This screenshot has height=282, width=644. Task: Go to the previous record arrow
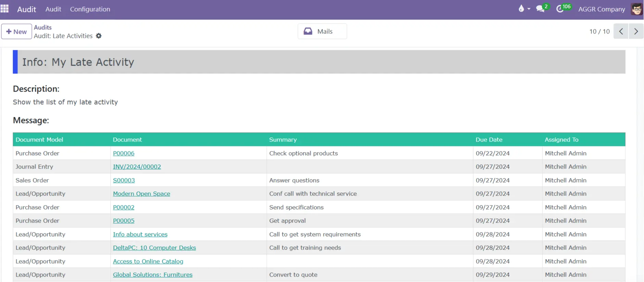click(621, 31)
